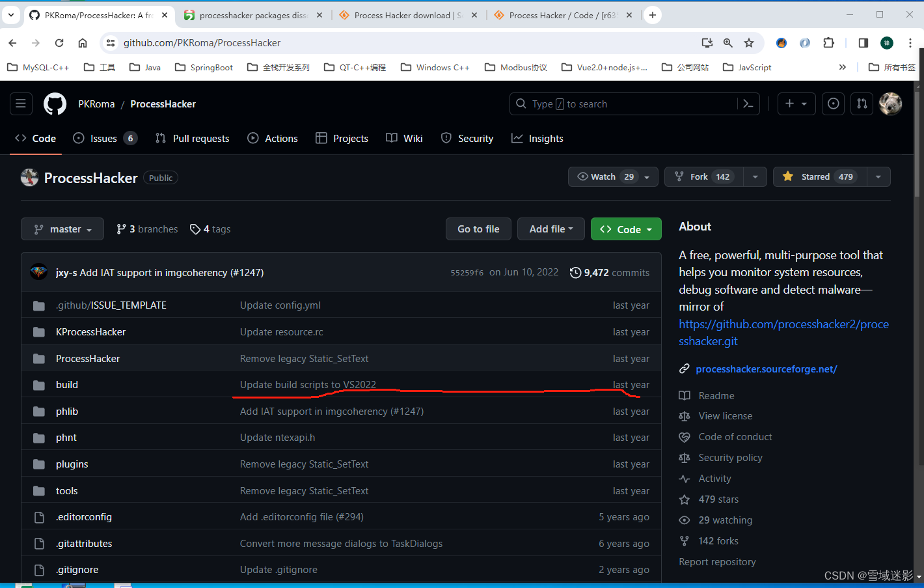924x588 pixels.
Task: Expand the star lists dropdown arrow
Action: pos(878,176)
